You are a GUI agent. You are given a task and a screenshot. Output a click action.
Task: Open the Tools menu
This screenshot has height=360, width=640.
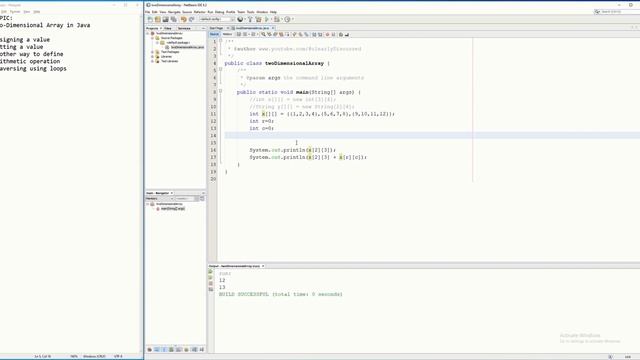click(x=251, y=12)
